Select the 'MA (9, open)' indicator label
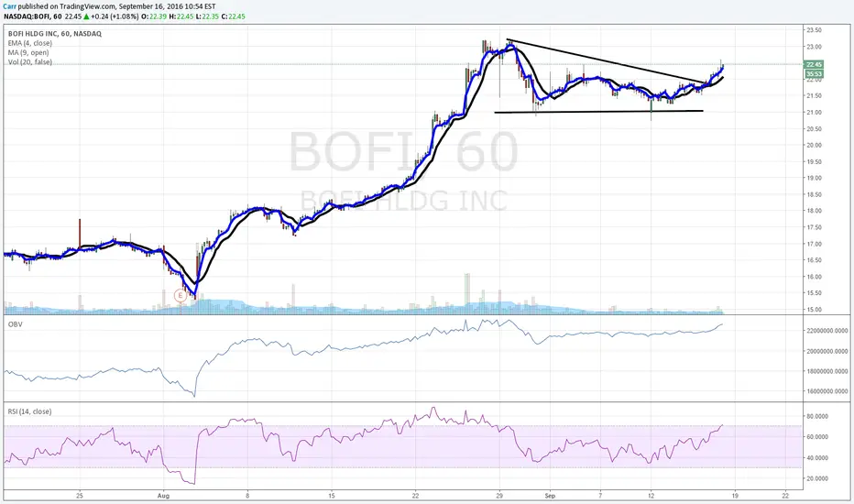 (x=28, y=52)
